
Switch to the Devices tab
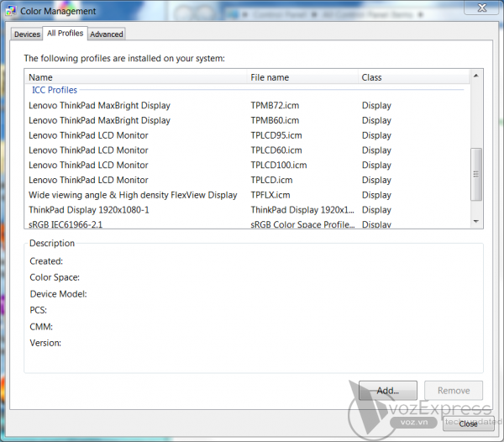pyautogui.click(x=27, y=34)
